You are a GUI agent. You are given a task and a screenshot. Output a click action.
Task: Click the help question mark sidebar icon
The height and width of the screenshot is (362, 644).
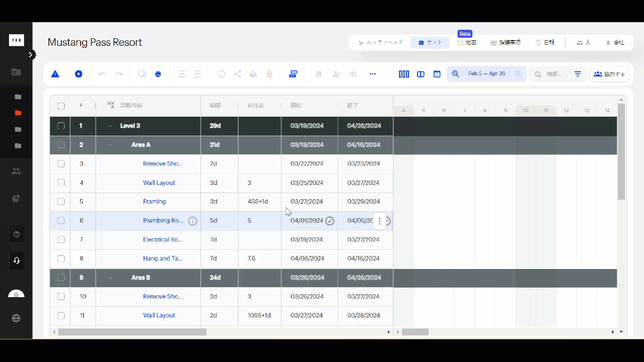click(16, 234)
